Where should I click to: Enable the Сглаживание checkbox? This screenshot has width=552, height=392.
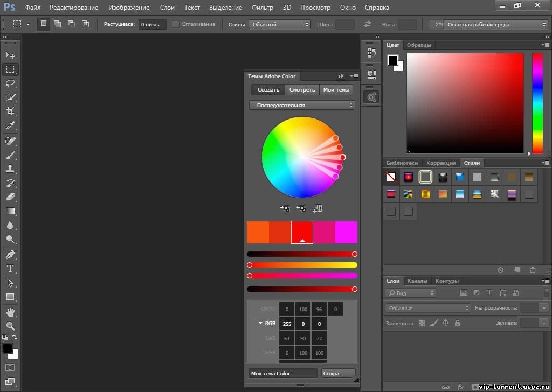click(176, 24)
